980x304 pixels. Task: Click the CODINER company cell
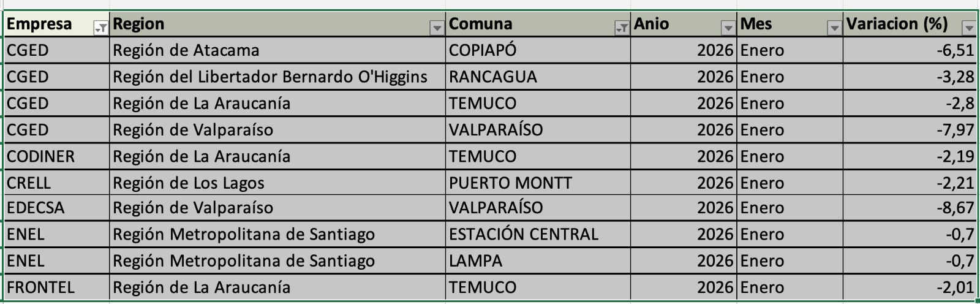40,157
